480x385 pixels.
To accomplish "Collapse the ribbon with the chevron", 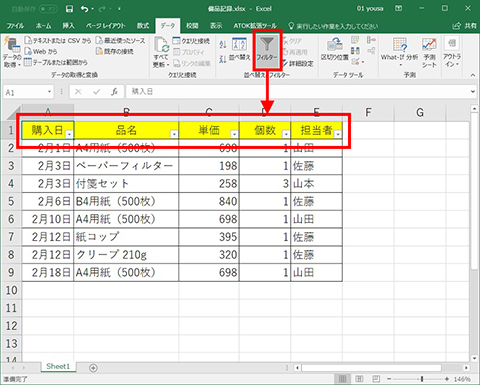I will [473, 75].
